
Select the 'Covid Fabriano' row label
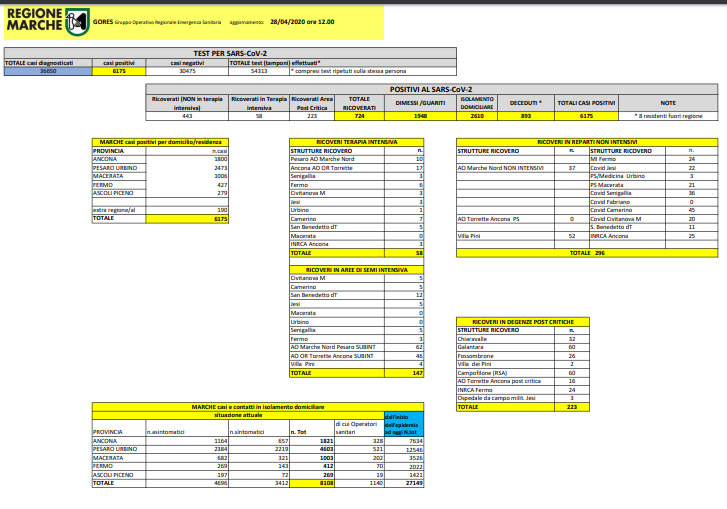coord(610,202)
